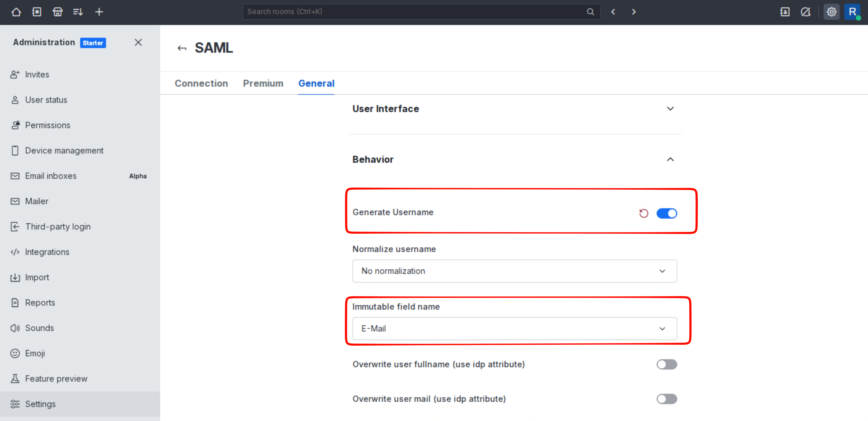Click the Administration heading text
Viewport: 868px width, 421px height.
44,43
